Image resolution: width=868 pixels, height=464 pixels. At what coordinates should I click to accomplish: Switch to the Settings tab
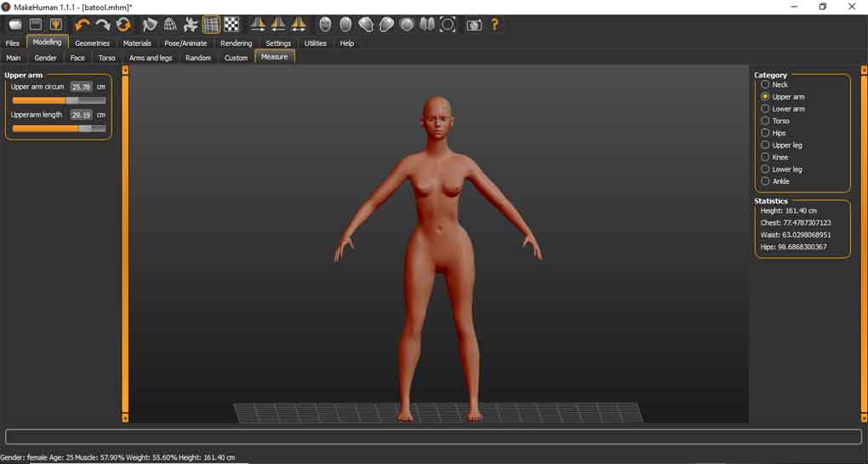(x=278, y=43)
